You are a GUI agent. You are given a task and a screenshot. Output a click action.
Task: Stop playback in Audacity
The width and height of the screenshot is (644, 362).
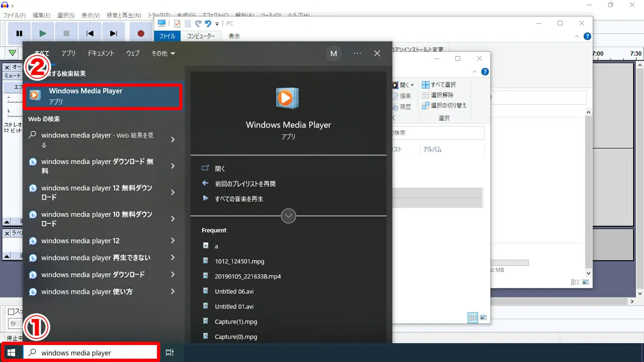tap(66, 33)
